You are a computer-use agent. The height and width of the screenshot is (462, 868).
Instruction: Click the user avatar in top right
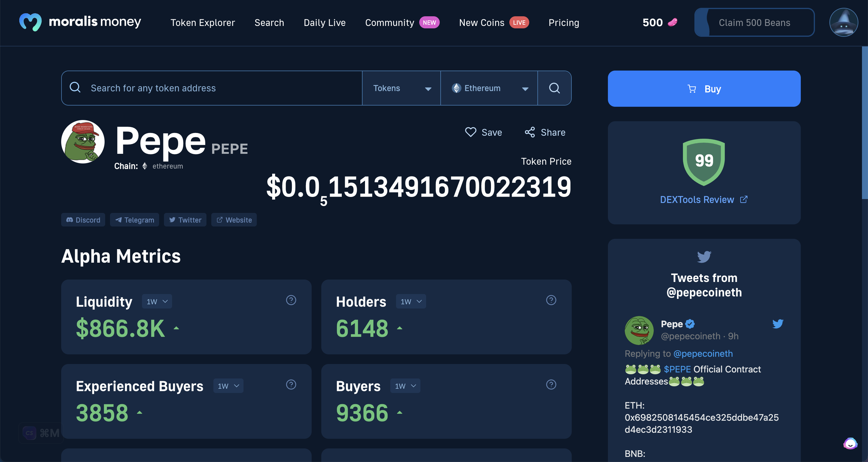(x=843, y=22)
